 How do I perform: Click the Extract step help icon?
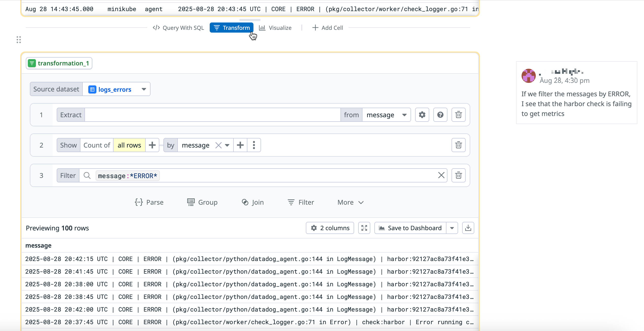[x=440, y=115]
